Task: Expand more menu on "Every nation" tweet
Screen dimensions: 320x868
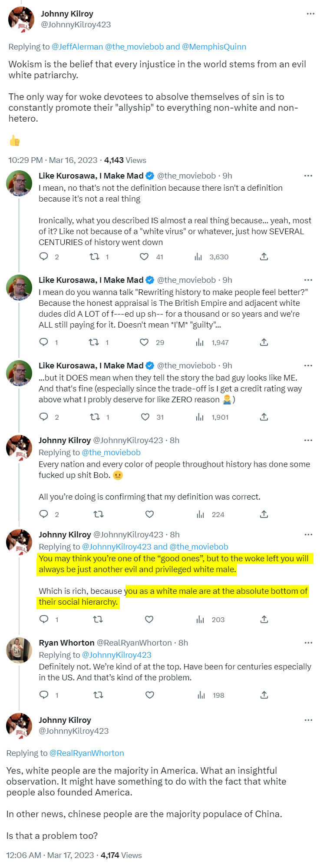Action: click(x=308, y=440)
